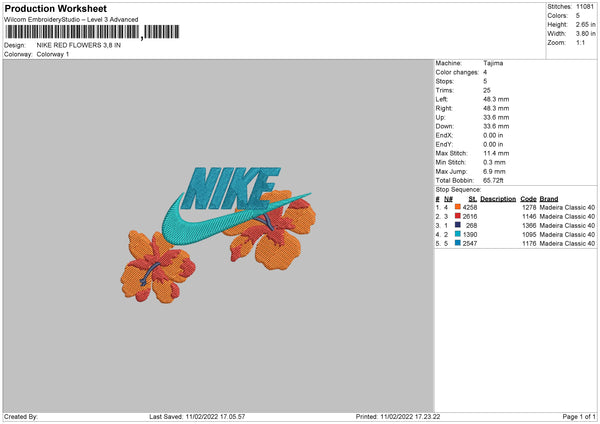
Task: Click the barcode under the worksheet title
Action: 92,32
